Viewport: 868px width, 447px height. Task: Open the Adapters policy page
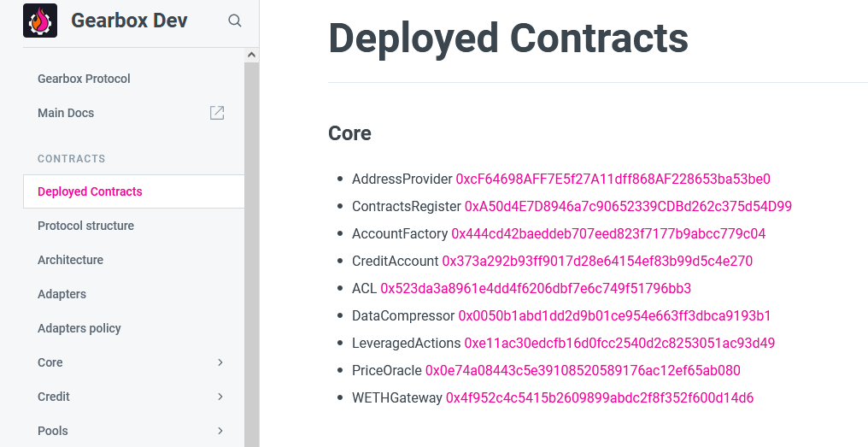tap(79, 328)
